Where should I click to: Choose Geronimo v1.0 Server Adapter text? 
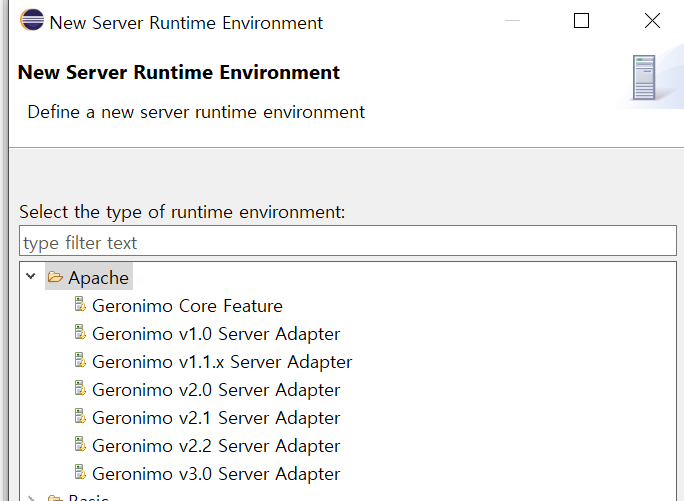pyautogui.click(x=216, y=334)
